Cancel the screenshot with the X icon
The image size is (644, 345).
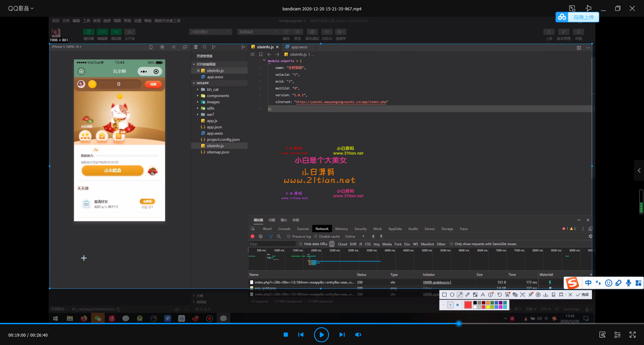point(570,295)
